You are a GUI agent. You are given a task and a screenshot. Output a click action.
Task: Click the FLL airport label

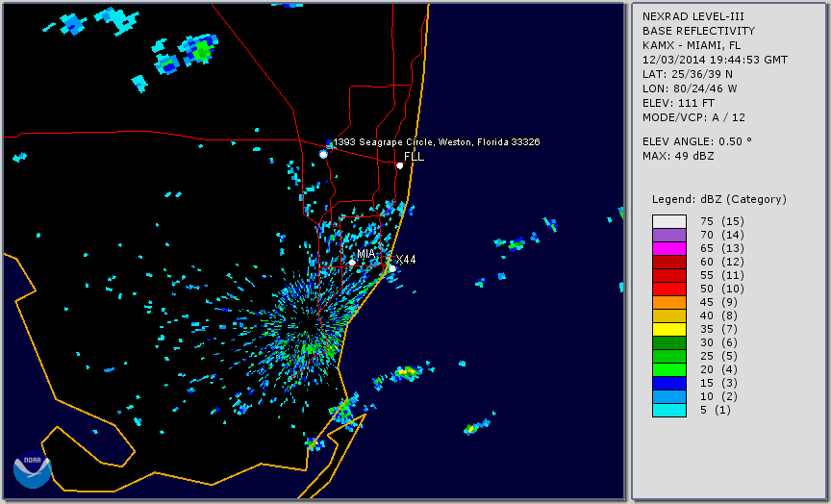(414, 157)
